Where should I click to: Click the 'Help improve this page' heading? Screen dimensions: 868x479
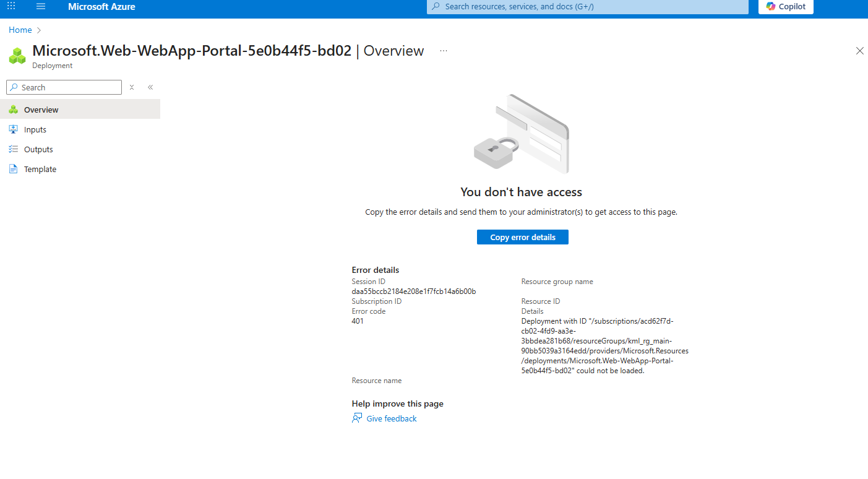[x=398, y=403]
